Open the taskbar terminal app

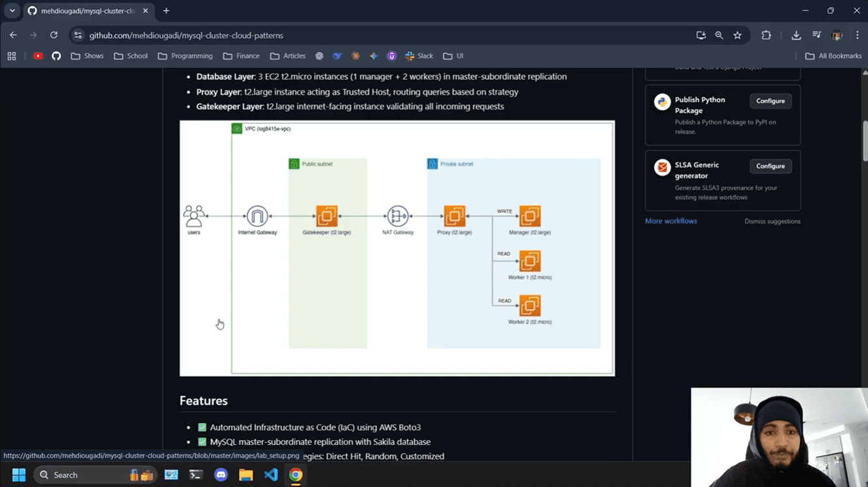[x=196, y=475]
